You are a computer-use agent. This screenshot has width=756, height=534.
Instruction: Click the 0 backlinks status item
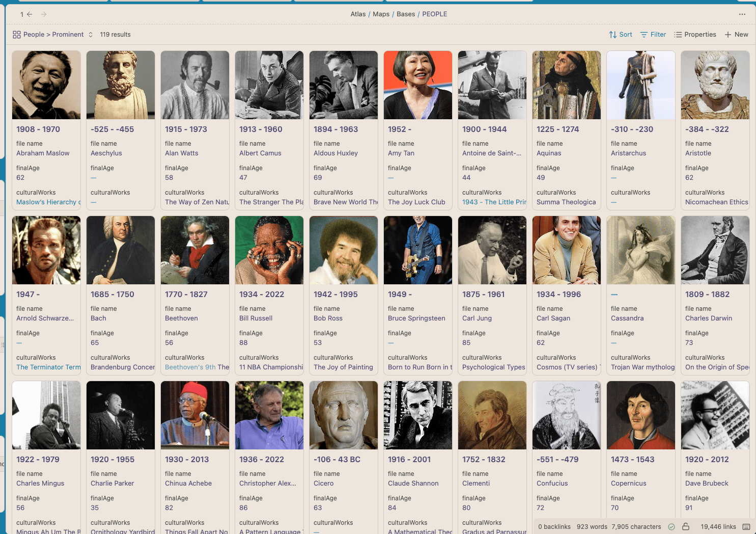pyautogui.click(x=554, y=527)
